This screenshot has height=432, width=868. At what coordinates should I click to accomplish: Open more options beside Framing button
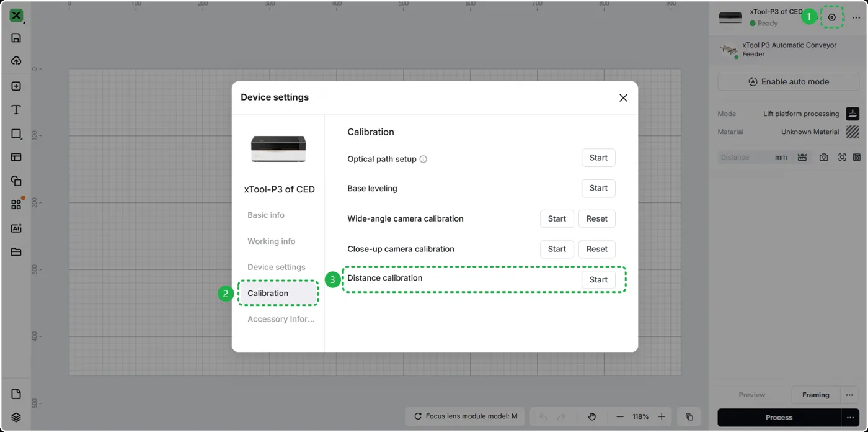point(850,395)
